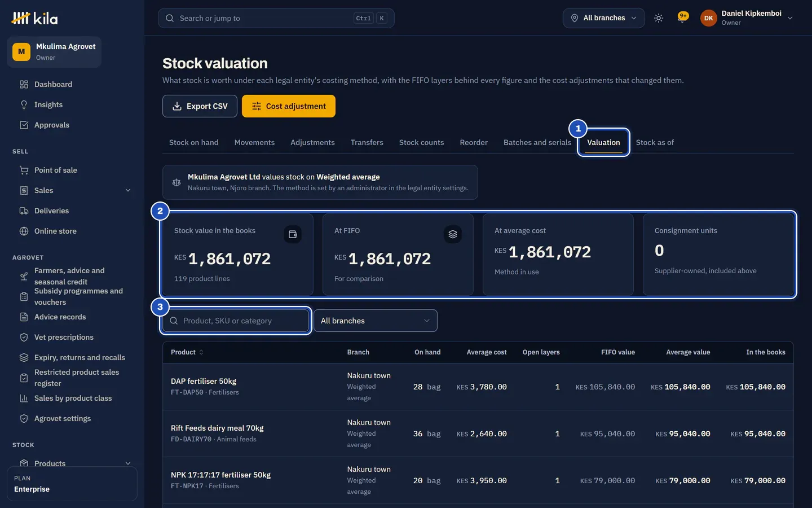Viewport: 812px width, 508px height.
Task: Focus the Search or jump to field
Action: click(276, 18)
